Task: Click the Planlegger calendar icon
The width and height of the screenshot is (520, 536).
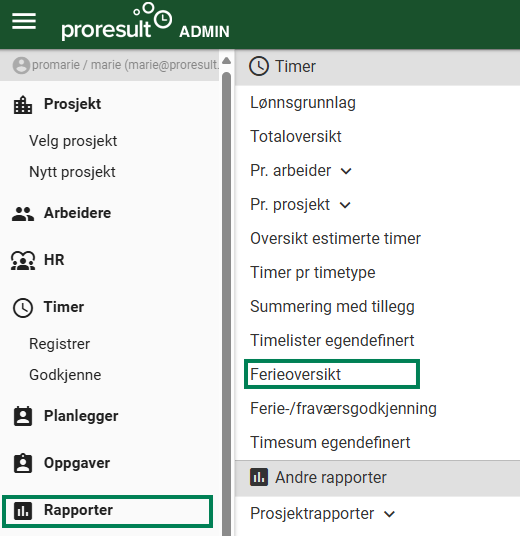Action: click(x=23, y=416)
